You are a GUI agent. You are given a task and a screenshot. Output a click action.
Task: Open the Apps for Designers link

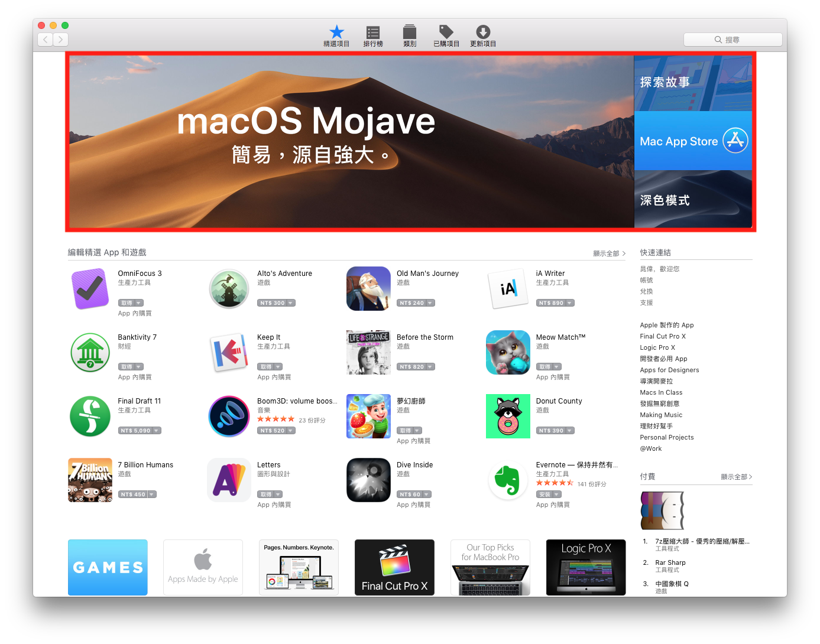[669, 370]
